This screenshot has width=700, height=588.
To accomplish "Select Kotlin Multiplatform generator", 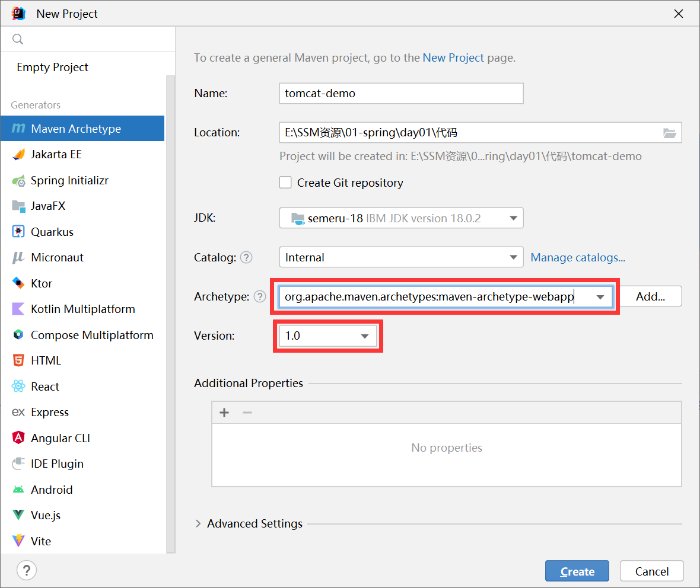I will [x=82, y=309].
